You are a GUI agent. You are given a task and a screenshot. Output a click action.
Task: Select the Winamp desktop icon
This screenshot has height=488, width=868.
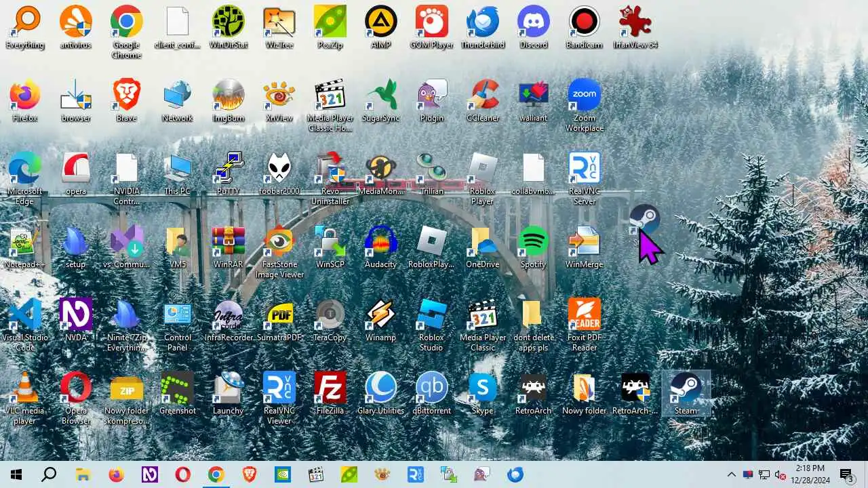[x=381, y=320]
